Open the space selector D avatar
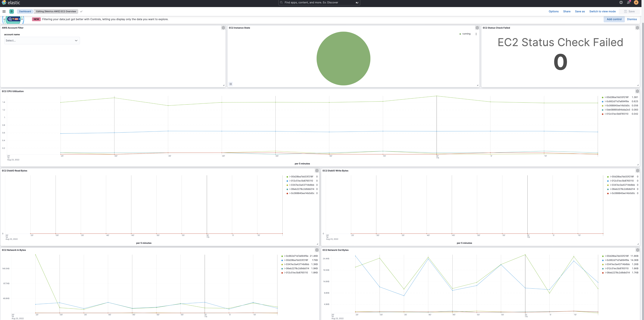644x320 pixels. click(11, 11)
